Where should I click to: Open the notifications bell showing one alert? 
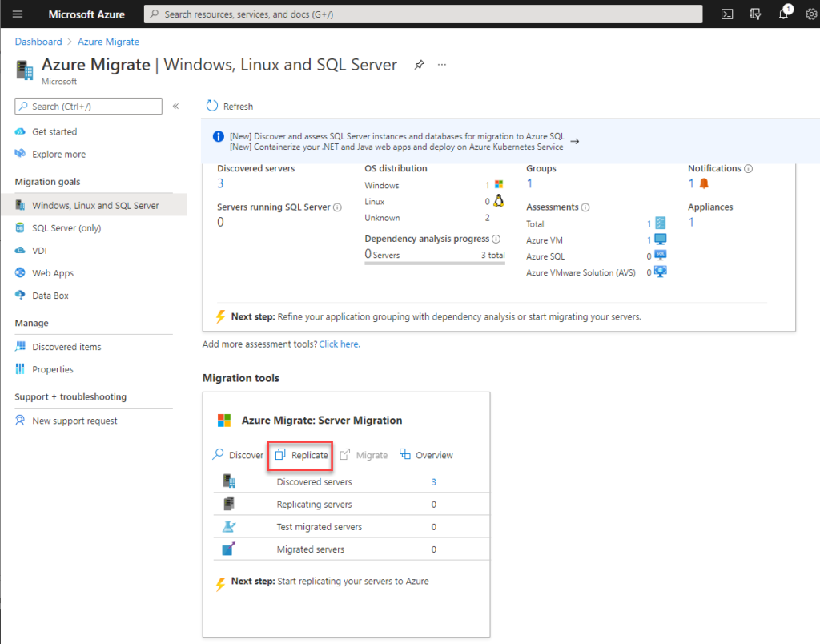point(783,14)
